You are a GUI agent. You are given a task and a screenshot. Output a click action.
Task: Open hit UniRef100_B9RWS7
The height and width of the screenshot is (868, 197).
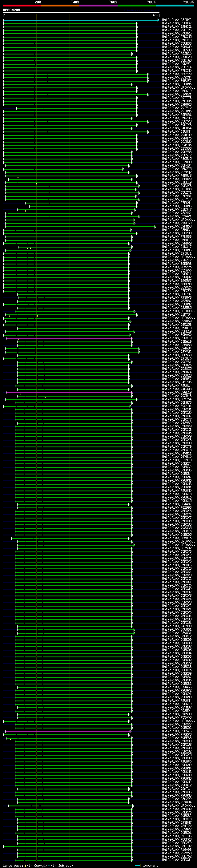click(x=177, y=23)
